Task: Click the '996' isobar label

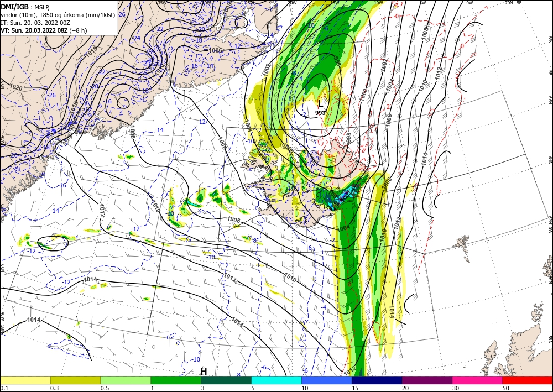Action: click(x=337, y=61)
